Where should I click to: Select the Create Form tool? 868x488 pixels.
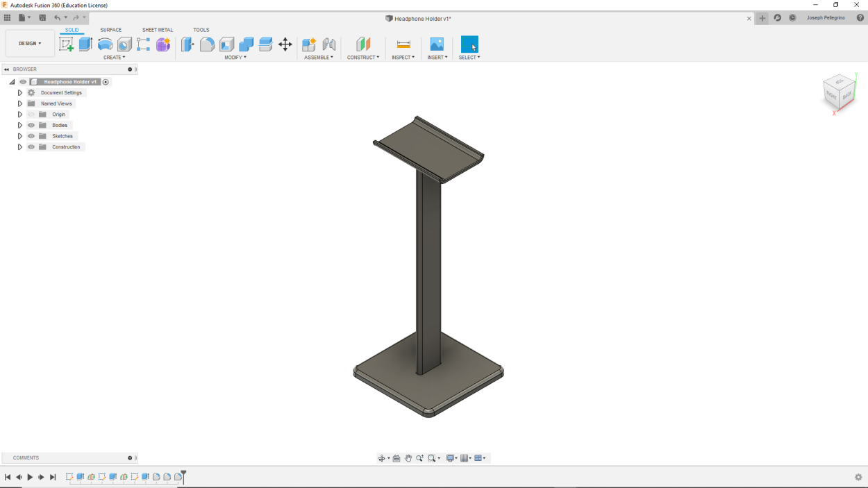(x=163, y=44)
